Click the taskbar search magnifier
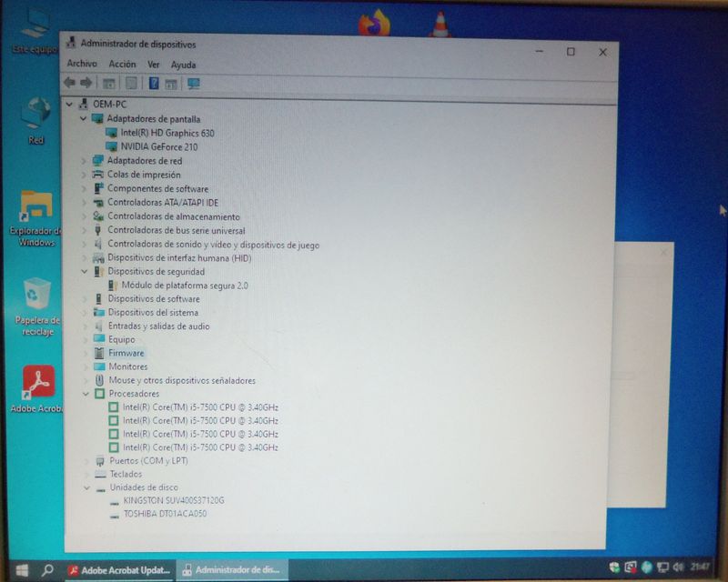The height and width of the screenshot is (582, 728). tap(47, 570)
